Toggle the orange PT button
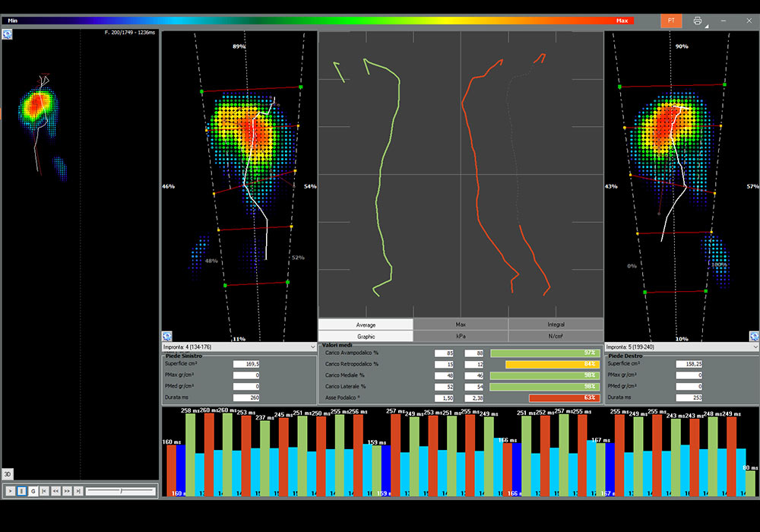 [x=671, y=21]
